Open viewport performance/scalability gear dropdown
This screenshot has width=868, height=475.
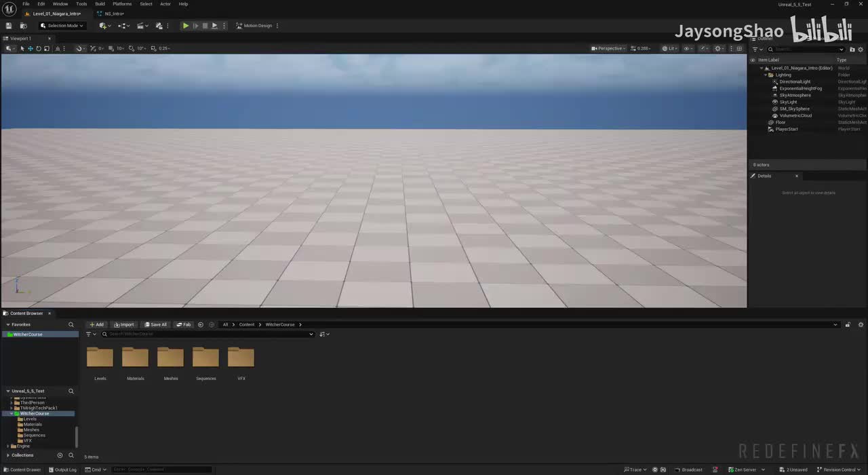719,48
